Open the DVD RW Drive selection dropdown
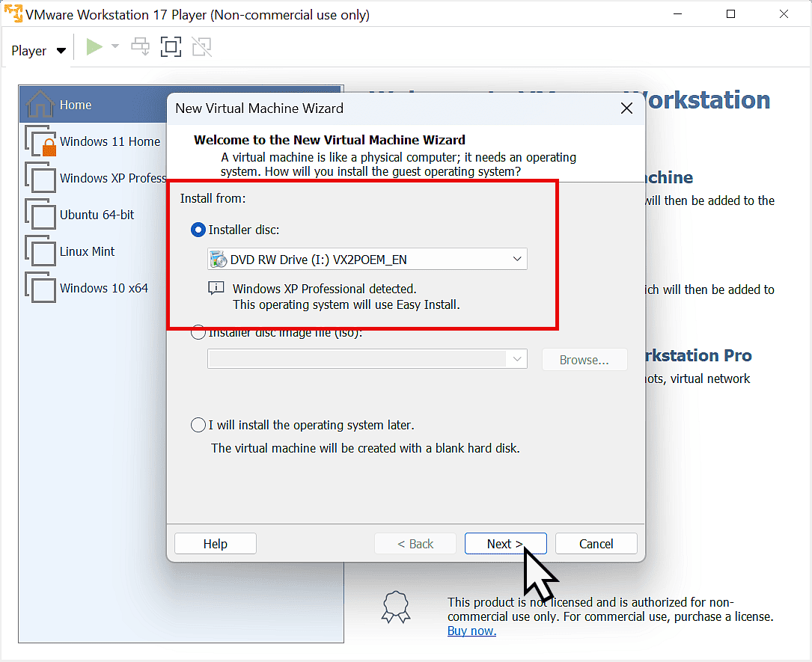Image resolution: width=812 pixels, height=662 pixels. click(516, 258)
